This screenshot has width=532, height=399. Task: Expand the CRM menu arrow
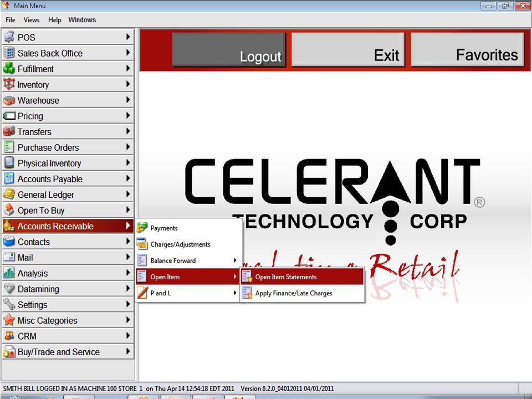pos(128,336)
